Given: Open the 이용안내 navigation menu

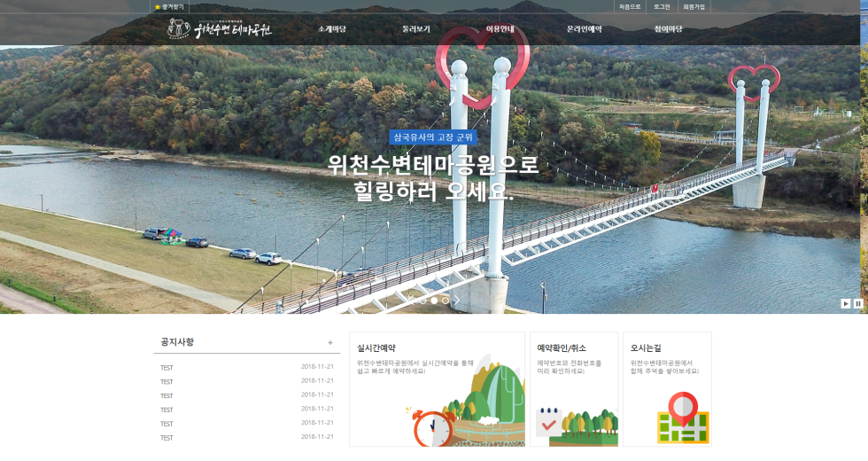Looking at the screenshot, I should click(x=500, y=29).
